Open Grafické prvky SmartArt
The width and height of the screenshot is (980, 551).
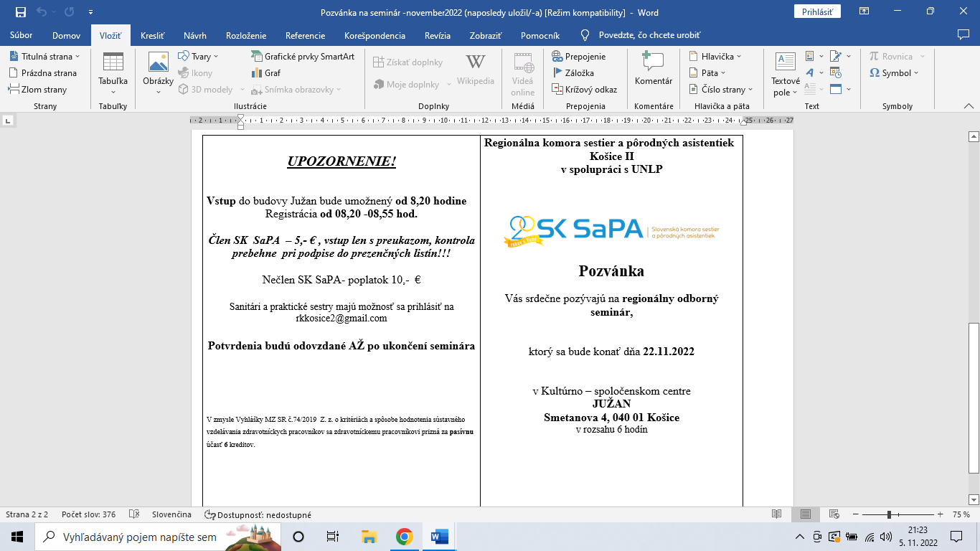(302, 56)
